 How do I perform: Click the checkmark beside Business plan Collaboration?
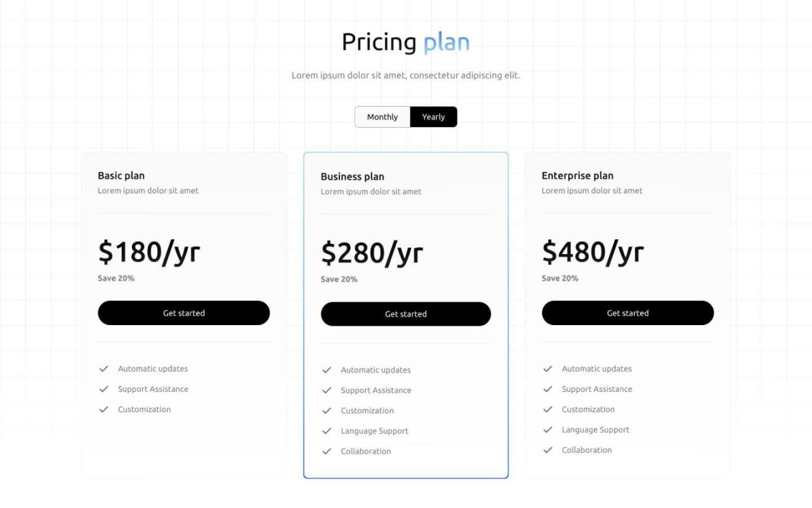(x=327, y=451)
